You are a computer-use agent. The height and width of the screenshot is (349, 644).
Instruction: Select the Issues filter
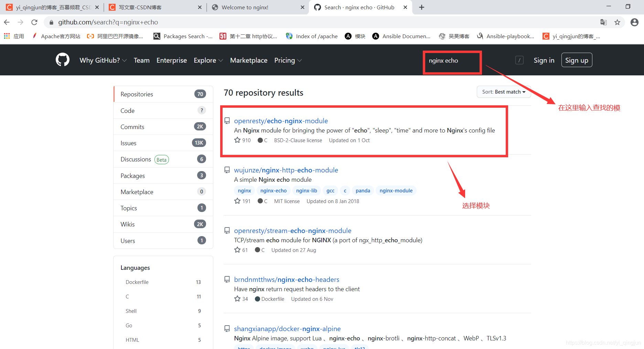click(x=163, y=143)
